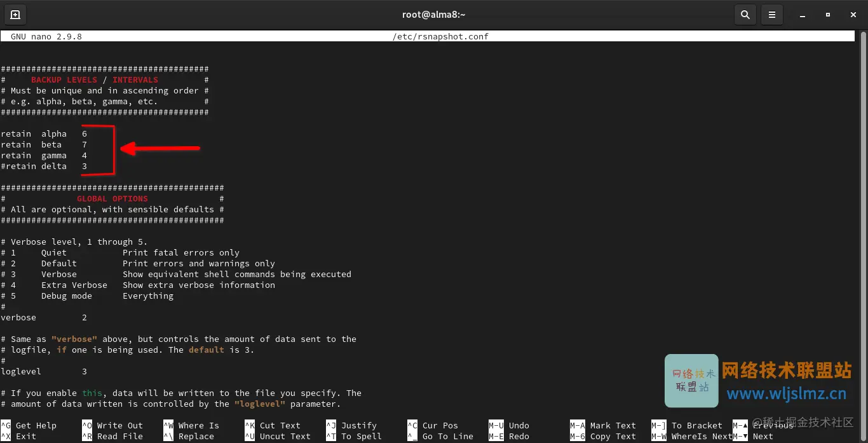Place cursor on '#retain delta' line

pos(44,167)
